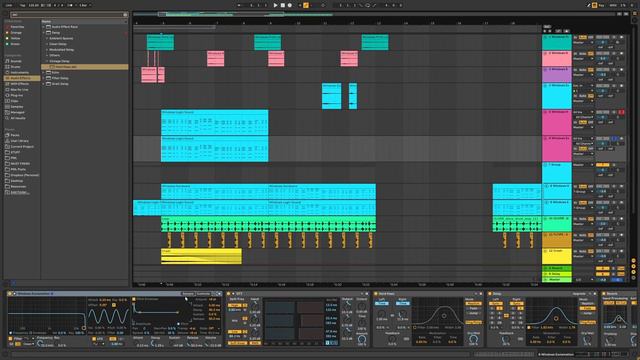The height and width of the screenshot is (360, 640).
Task: Select the 24 dB filter slope button
Action: (x=18, y=344)
